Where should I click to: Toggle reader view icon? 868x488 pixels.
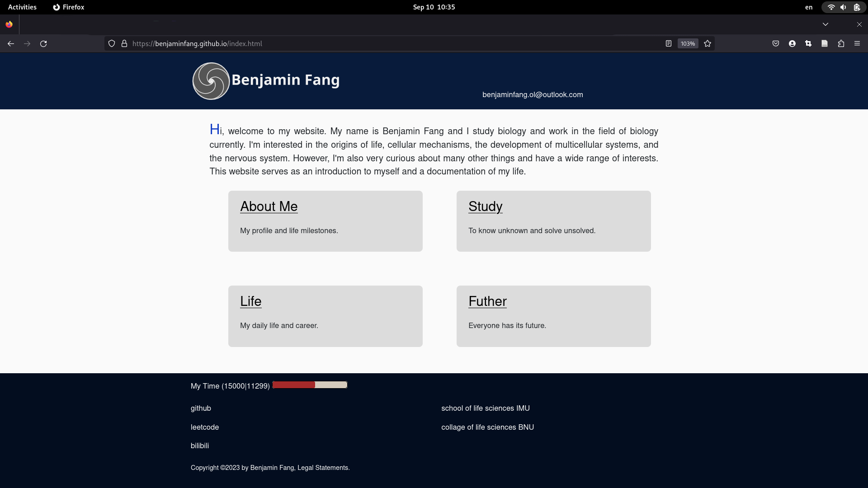[x=669, y=44]
